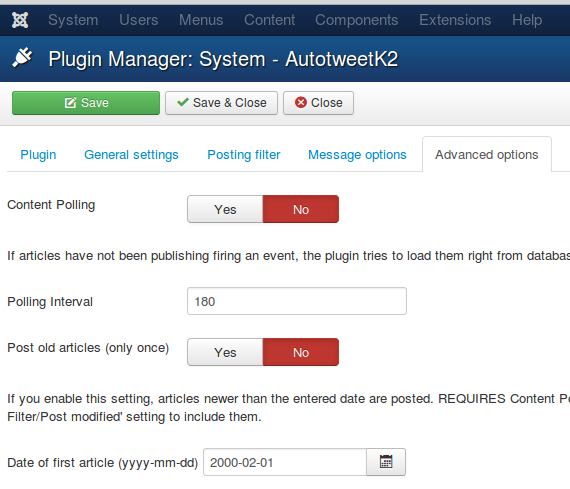Open the calendar date picker icon
Screen dimensions: 570x489
tap(386, 462)
